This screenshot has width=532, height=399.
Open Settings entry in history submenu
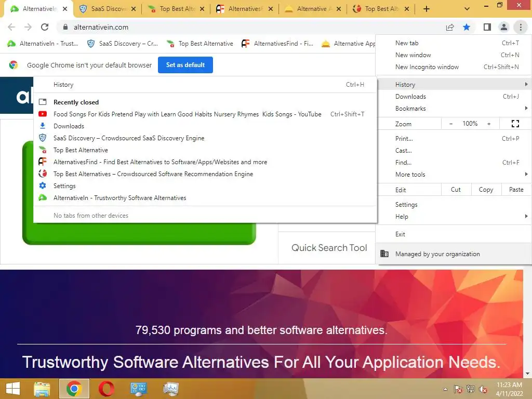[x=205, y=186]
